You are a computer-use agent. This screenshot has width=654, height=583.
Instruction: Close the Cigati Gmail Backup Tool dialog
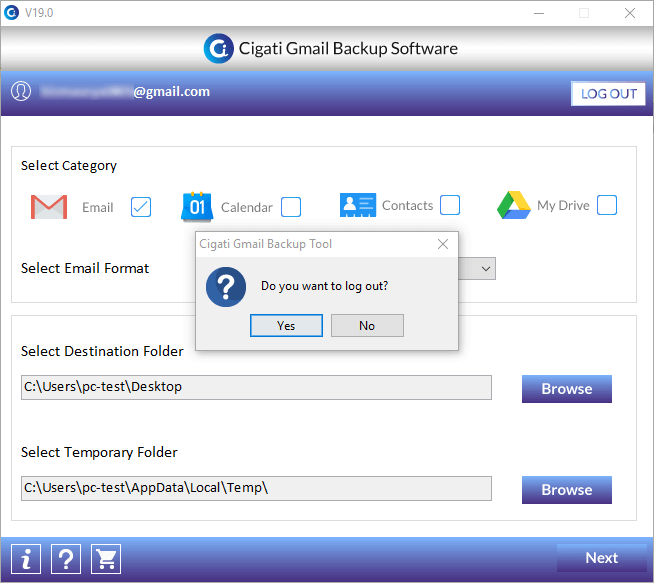(x=443, y=244)
